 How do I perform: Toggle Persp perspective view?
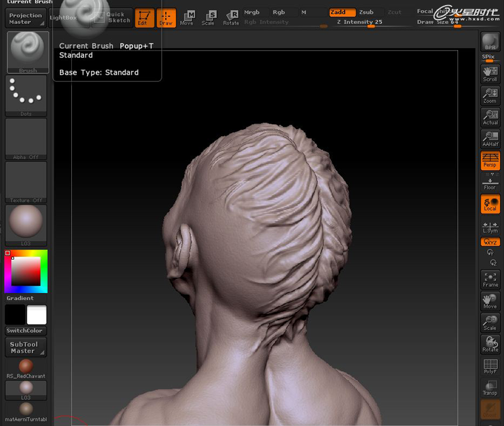point(490,161)
